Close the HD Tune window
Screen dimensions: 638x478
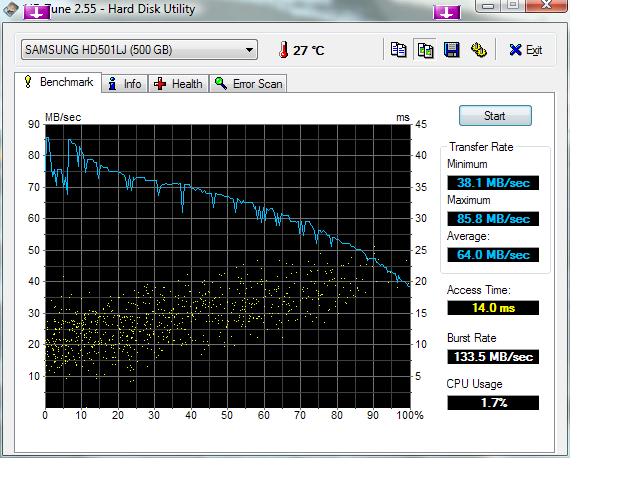click(546, 5)
